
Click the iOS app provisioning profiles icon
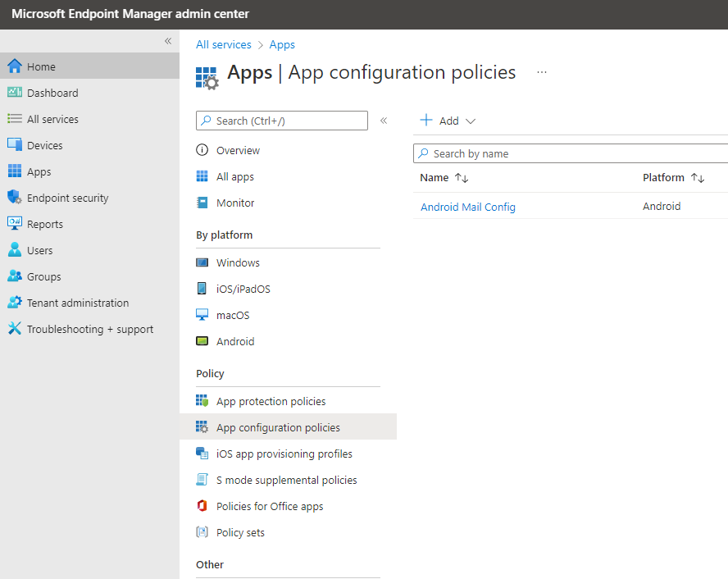[x=202, y=454]
